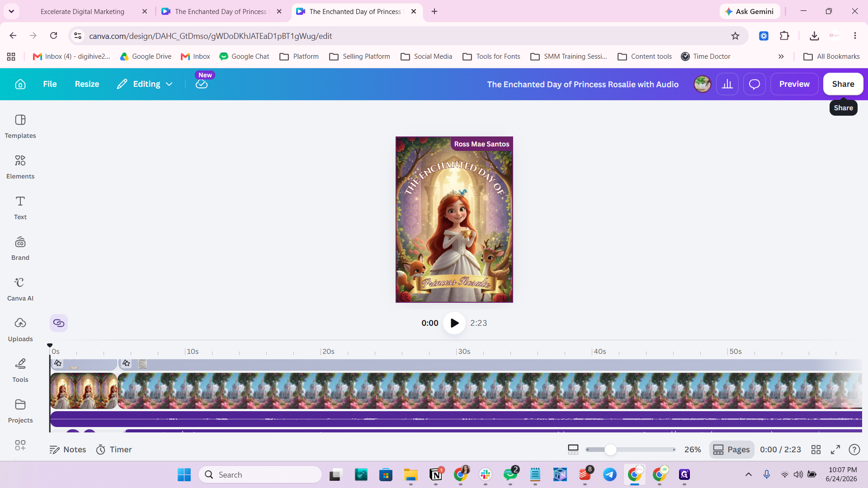The width and height of the screenshot is (868, 488).
Task: Open the Google Chat bookmark
Action: 244,56
